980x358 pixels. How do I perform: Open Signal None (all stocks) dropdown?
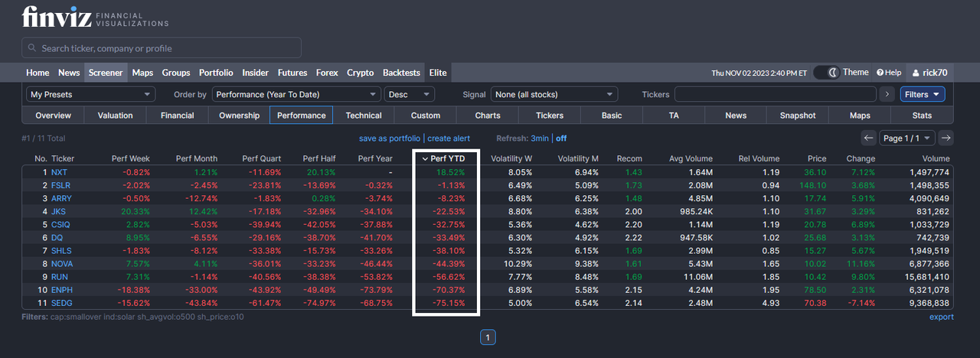pyautogui.click(x=554, y=94)
